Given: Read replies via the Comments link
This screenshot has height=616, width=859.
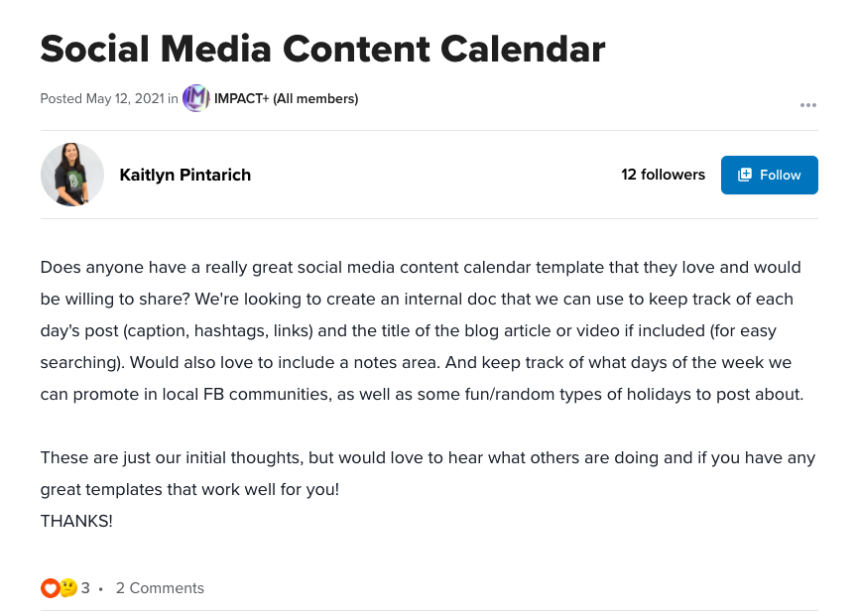Looking at the screenshot, I should pos(160,587).
